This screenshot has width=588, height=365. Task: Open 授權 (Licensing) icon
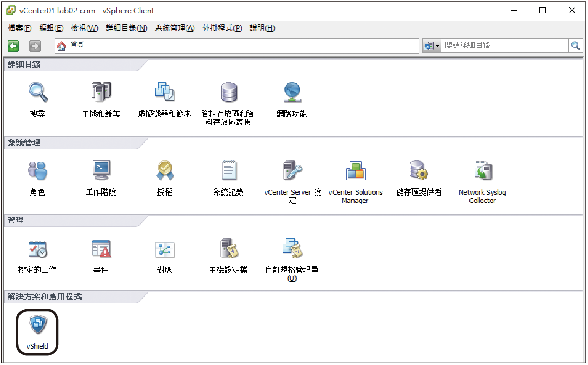click(x=165, y=170)
